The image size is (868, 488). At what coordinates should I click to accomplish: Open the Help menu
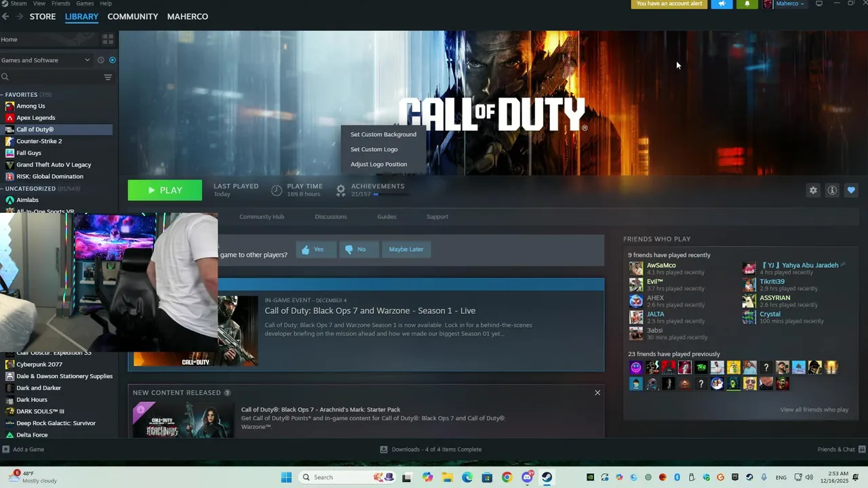click(106, 3)
